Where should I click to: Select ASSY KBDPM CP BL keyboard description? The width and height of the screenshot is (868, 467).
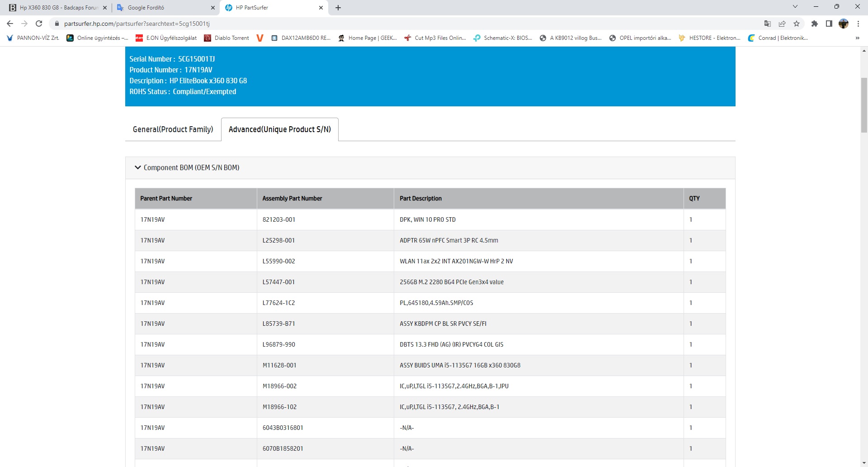click(443, 324)
